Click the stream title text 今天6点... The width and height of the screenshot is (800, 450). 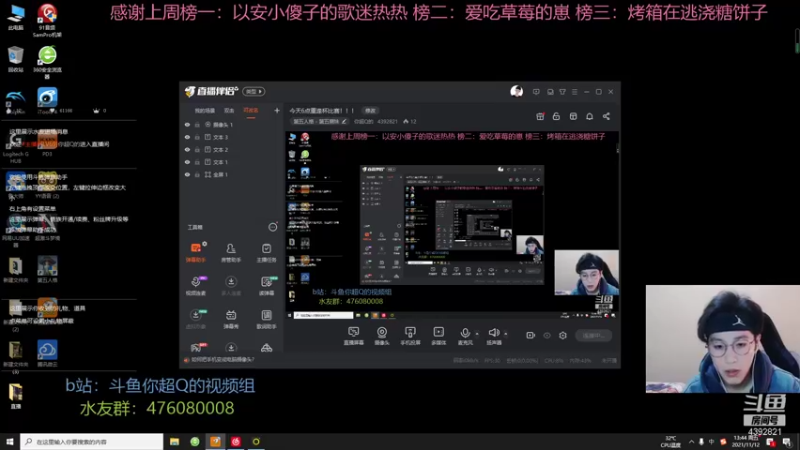321,111
